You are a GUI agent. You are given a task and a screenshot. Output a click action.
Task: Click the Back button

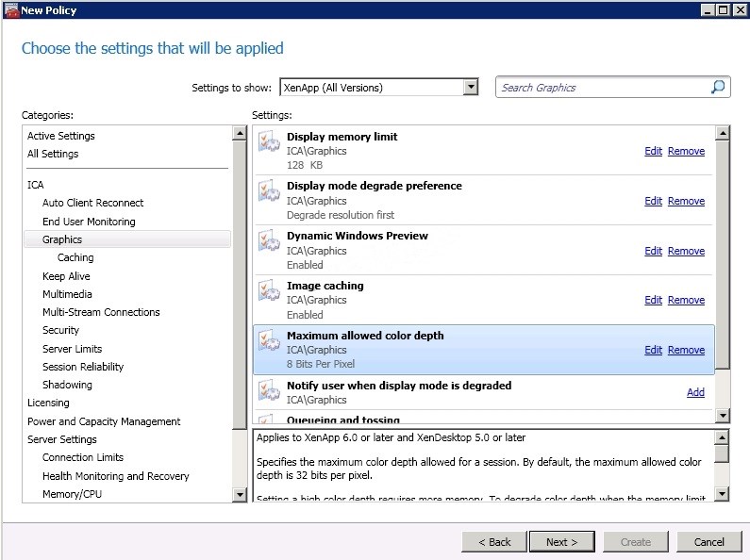(494, 542)
